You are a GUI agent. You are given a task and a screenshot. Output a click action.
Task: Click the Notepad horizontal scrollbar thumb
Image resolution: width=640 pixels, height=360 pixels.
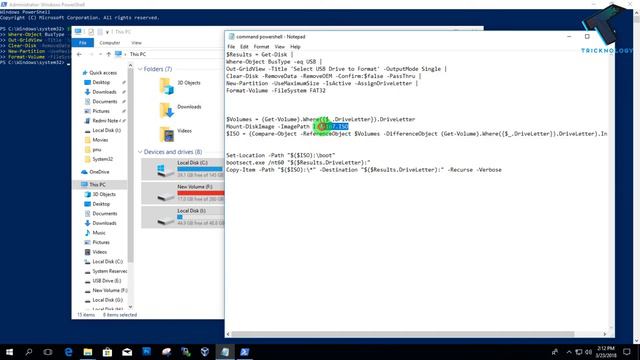pos(403,334)
